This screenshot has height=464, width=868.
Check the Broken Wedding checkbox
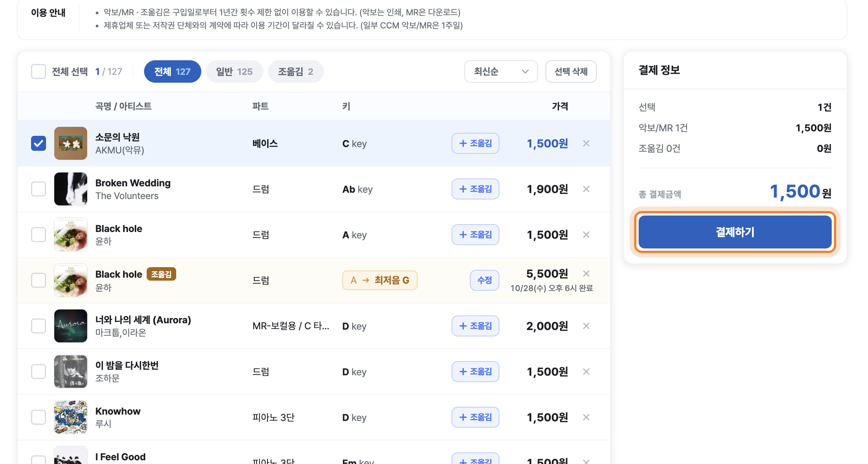(x=39, y=189)
